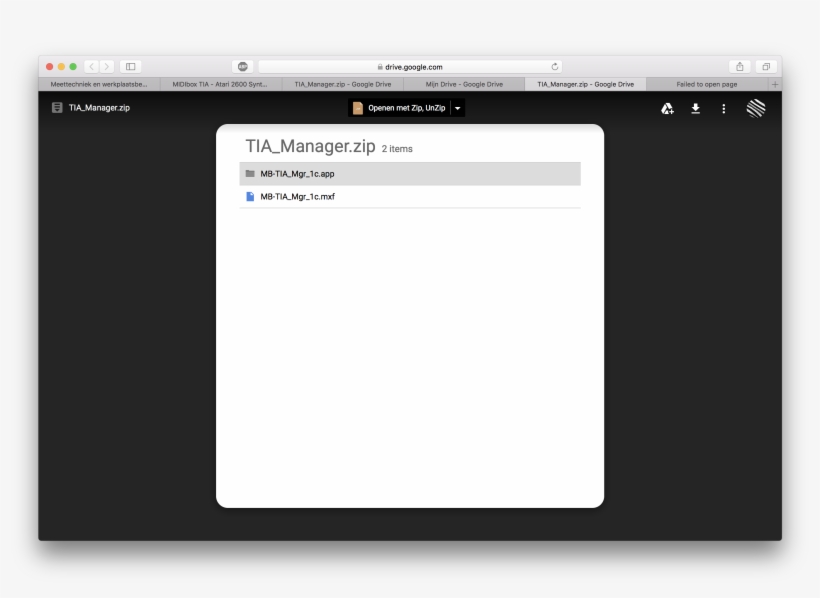Expand the arrow next to Openen met
This screenshot has height=598, width=820.
click(458, 108)
